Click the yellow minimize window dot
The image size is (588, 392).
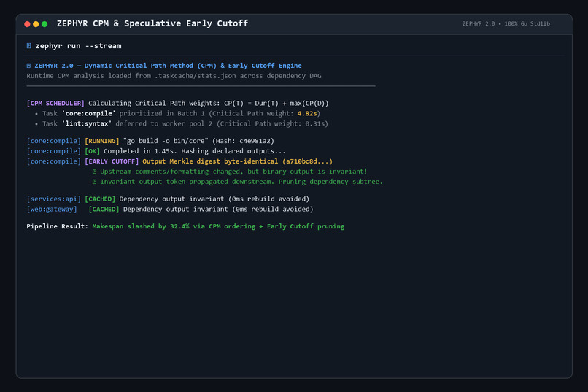coord(36,24)
